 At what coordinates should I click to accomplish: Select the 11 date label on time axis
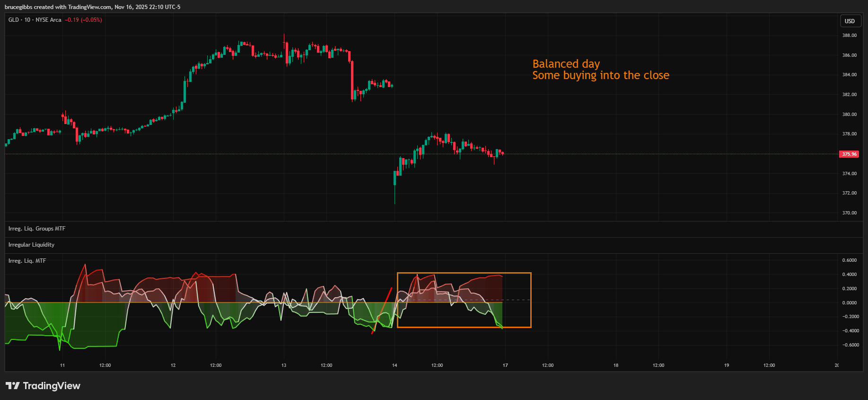click(62, 365)
